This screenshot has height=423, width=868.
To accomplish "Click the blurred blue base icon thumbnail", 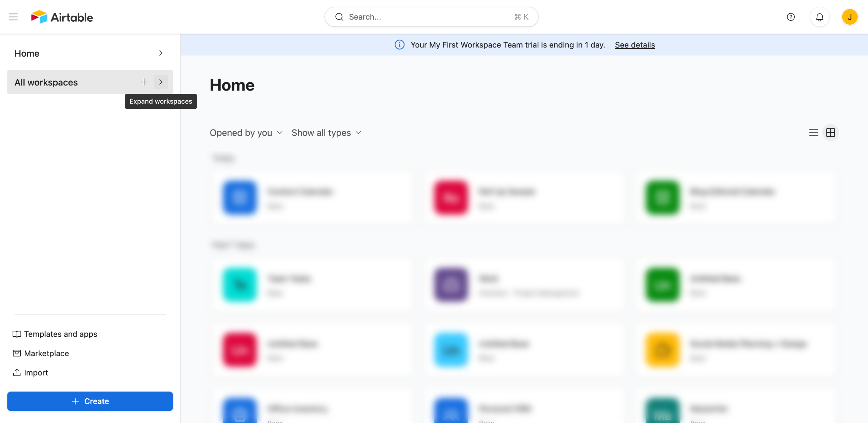I will (x=239, y=198).
